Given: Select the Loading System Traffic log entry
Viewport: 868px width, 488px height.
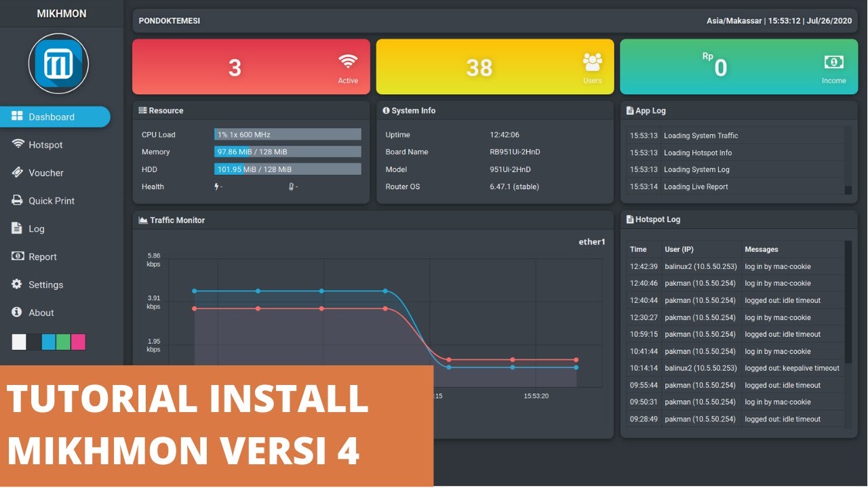Looking at the screenshot, I should (x=735, y=136).
